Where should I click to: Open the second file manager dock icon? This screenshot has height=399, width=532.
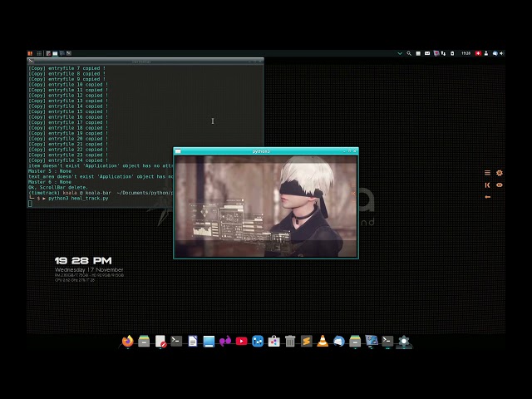[355, 341]
